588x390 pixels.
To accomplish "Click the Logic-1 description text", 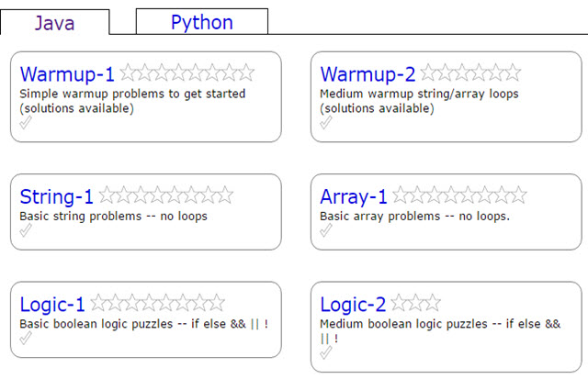I will coord(143,324).
